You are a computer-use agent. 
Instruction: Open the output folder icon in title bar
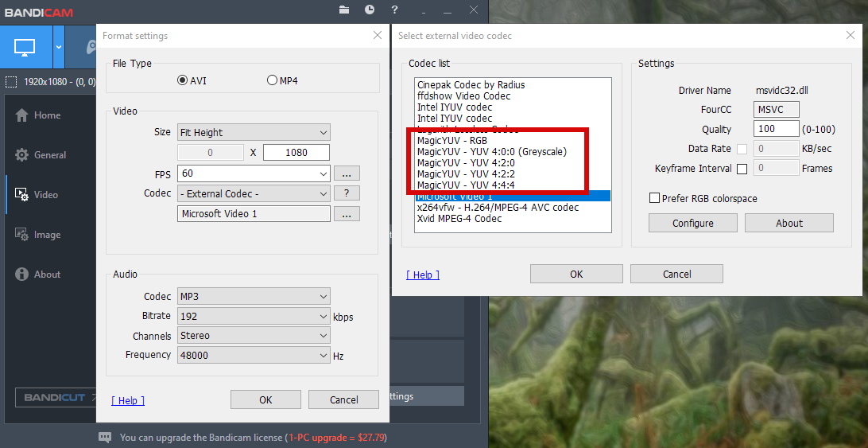[344, 10]
